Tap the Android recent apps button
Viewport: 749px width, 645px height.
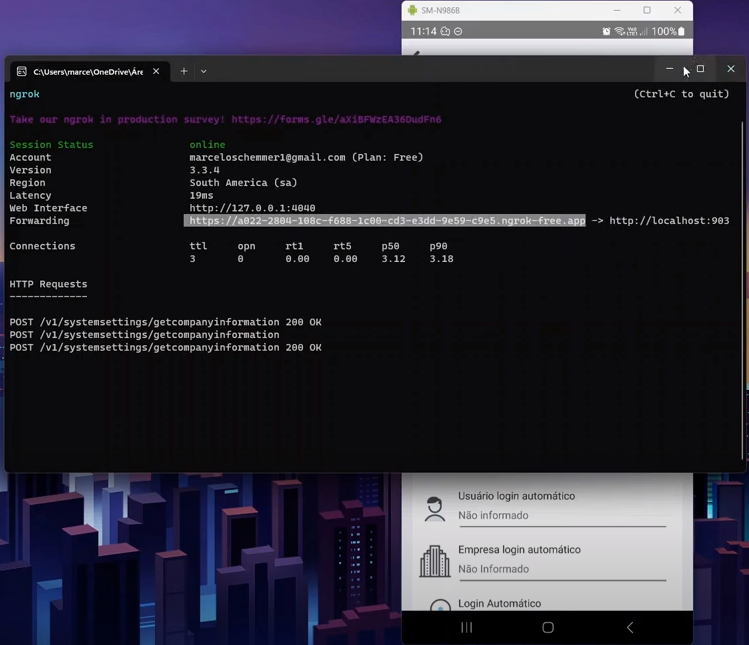click(467, 627)
